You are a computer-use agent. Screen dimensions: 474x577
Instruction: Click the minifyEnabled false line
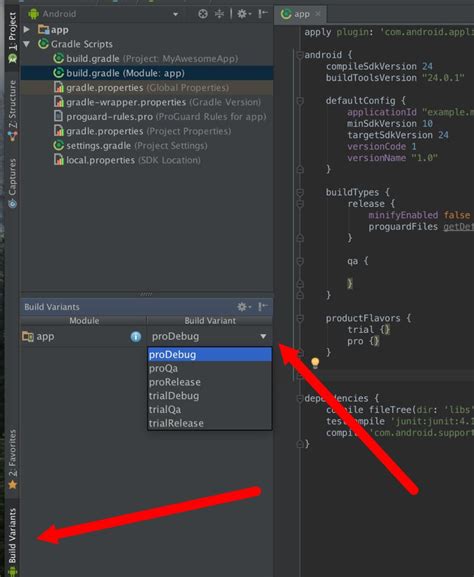(x=419, y=215)
